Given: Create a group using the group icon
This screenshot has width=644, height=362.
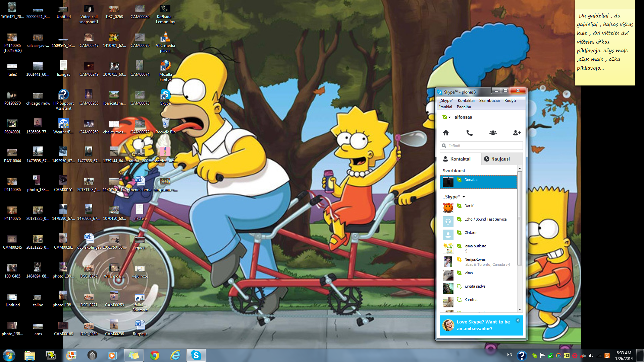Looking at the screenshot, I should coord(493,133).
